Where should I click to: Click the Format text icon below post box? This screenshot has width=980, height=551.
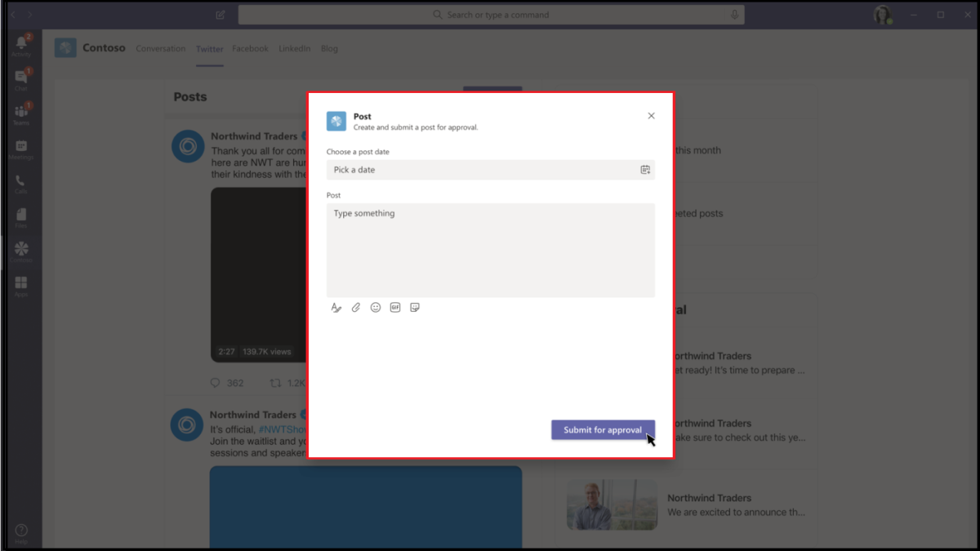(336, 308)
